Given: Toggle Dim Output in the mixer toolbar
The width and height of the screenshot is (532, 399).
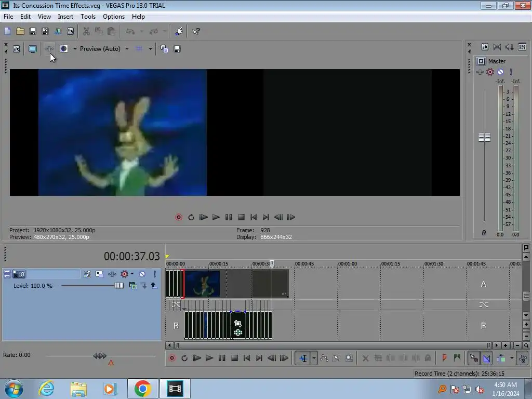Looking at the screenshot, I should [x=509, y=47].
